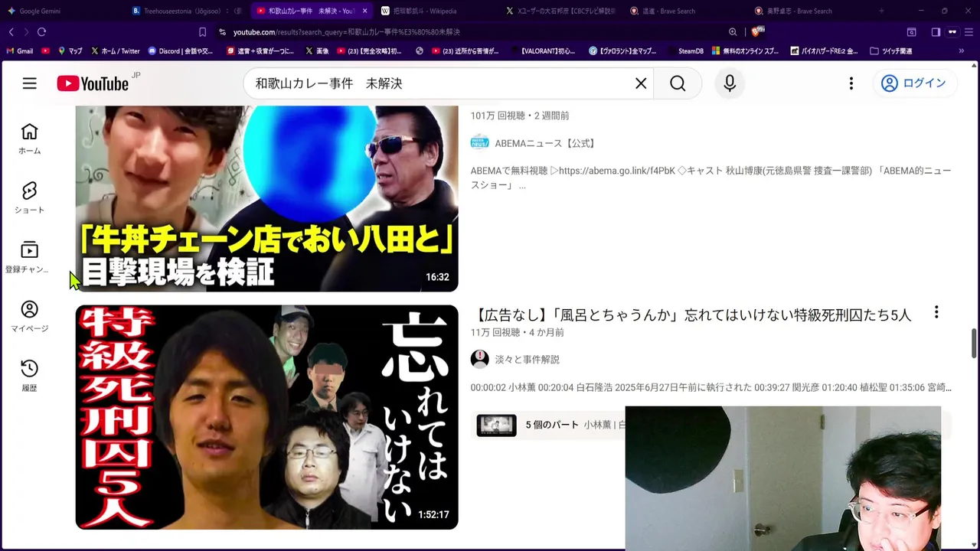This screenshot has height=551, width=980.
Task: Open more actions for 特級死刑囚 video
Action: click(x=936, y=312)
